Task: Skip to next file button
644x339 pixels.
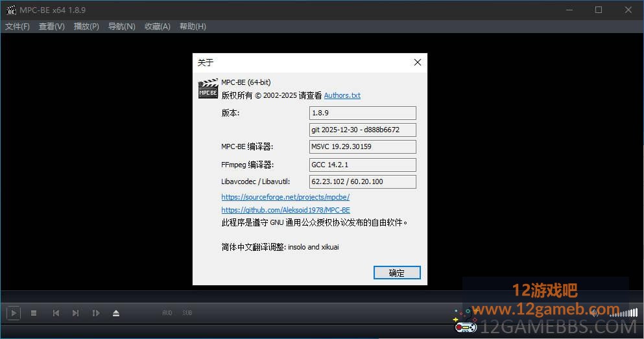Action: tap(75, 313)
